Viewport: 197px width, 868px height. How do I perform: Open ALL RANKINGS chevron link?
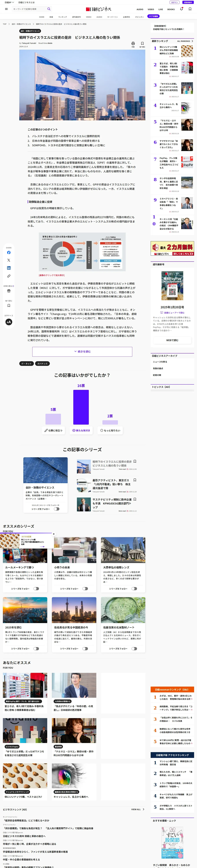point(185,41)
